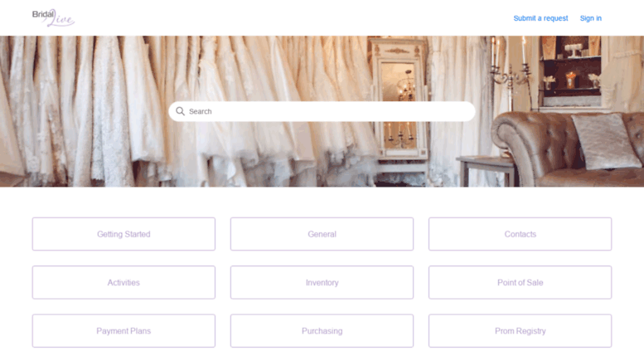This screenshot has width=644, height=351.
Task: Open the Getting Started category
Action: [123, 234]
